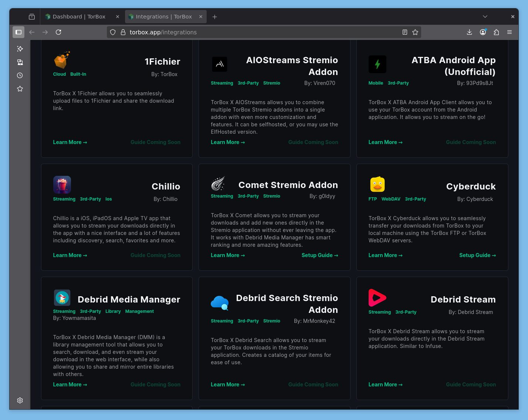Click the Library tag on Debrid Media Manager
The width and height of the screenshot is (528, 420).
pos(113,311)
